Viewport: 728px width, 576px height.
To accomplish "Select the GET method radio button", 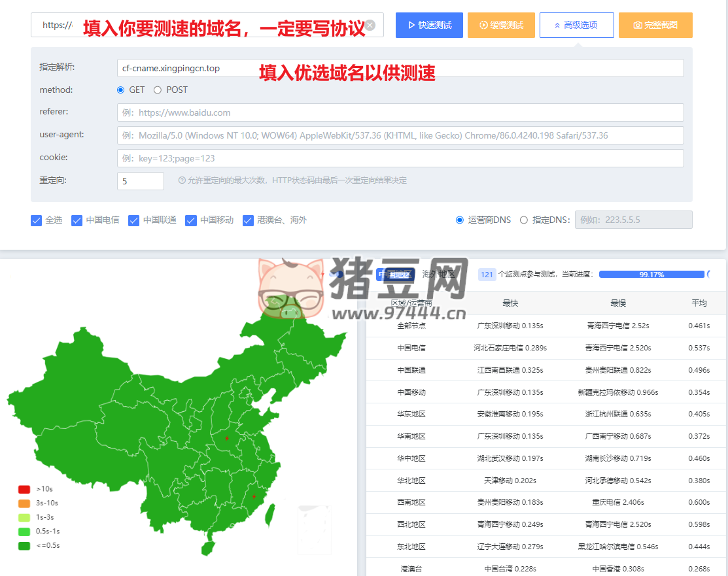I will click(x=120, y=90).
